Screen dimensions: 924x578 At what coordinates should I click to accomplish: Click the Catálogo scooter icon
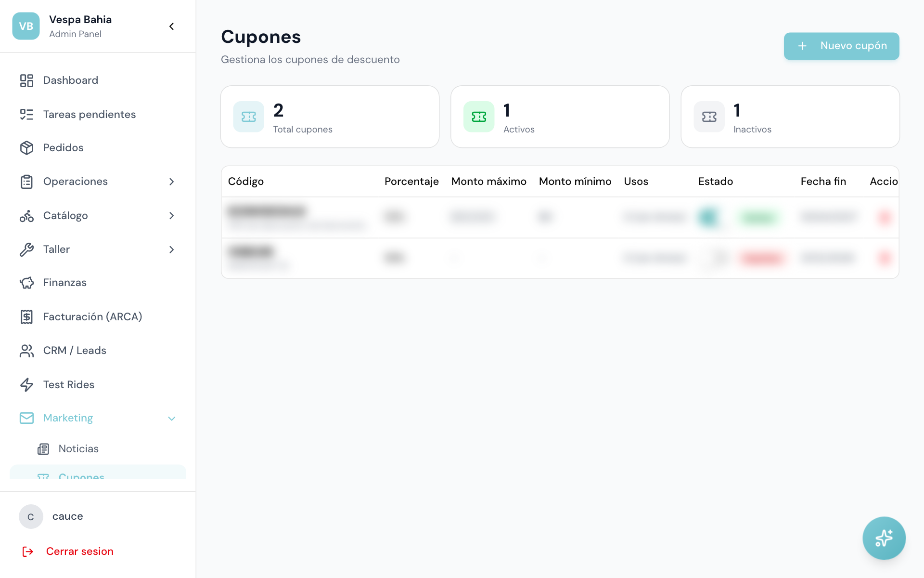[26, 216]
